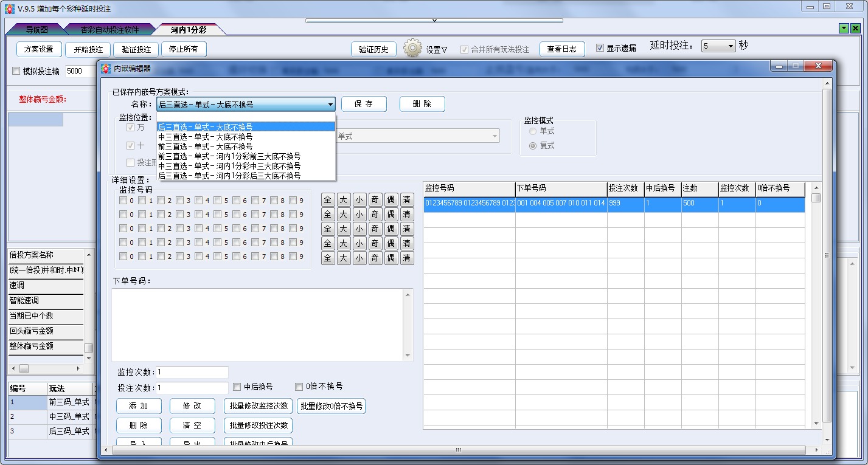The width and height of the screenshot is (868, 465).
Task: Click the gear settings icon
Action: point(412,49)
